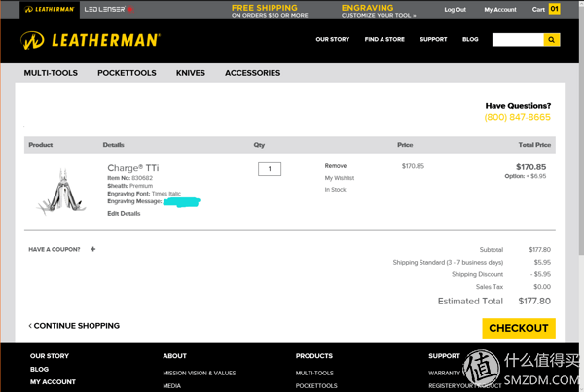Open Our Story in the footer
Screen dimensions: 584x392
pos(50,355)
